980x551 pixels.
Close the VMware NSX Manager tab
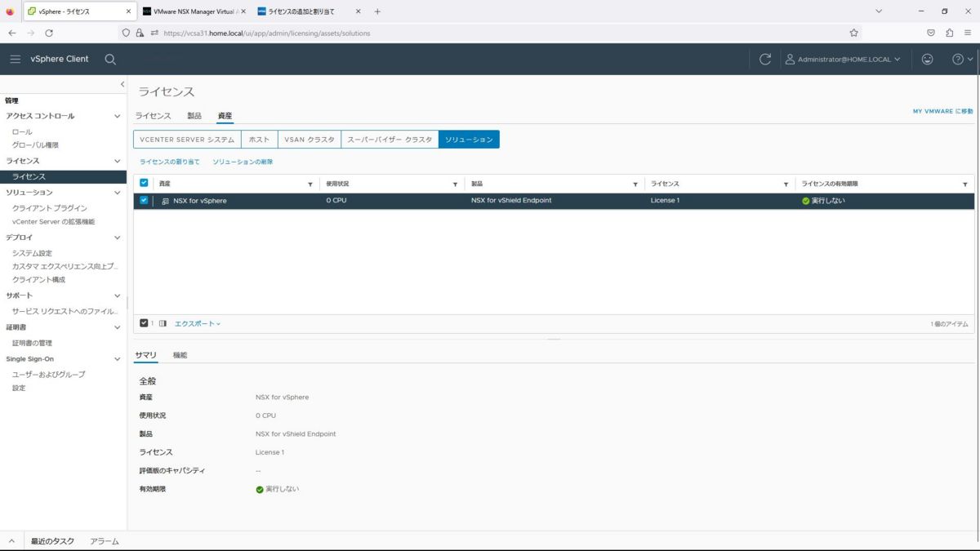[243, 11]
